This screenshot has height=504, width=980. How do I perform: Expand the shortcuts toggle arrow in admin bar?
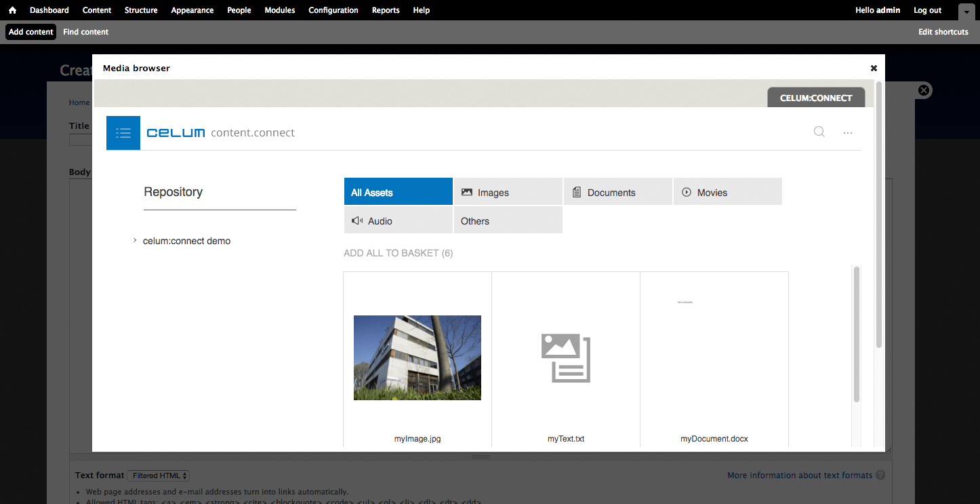click(x=966, y=11)
